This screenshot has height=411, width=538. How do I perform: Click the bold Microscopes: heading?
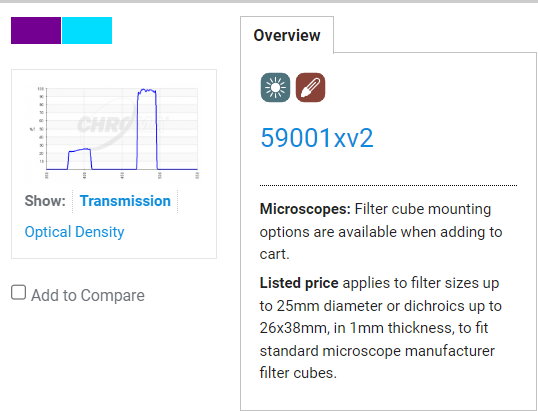click(x=305, y=209)
